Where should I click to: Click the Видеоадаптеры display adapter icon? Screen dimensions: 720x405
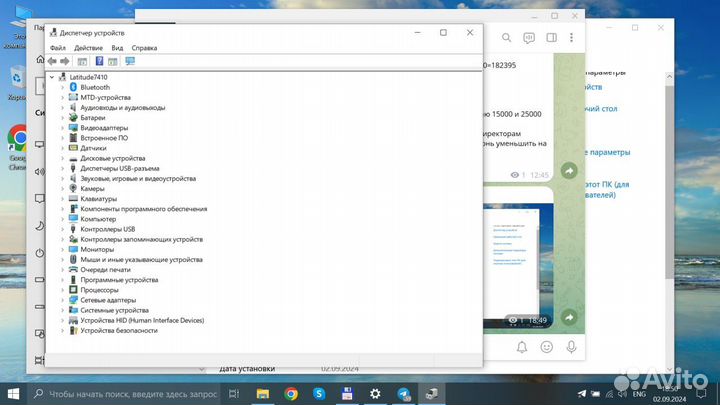[x=73, y=127]
